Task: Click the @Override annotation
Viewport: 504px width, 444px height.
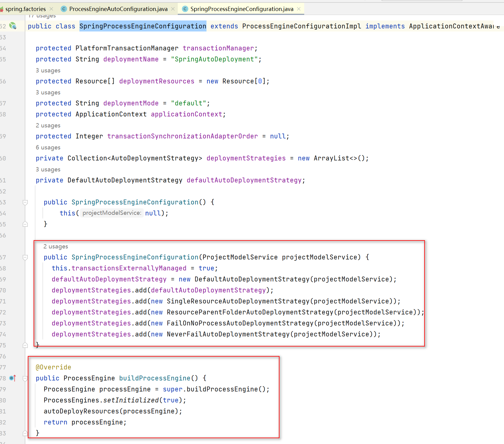Action: point(53,367)
